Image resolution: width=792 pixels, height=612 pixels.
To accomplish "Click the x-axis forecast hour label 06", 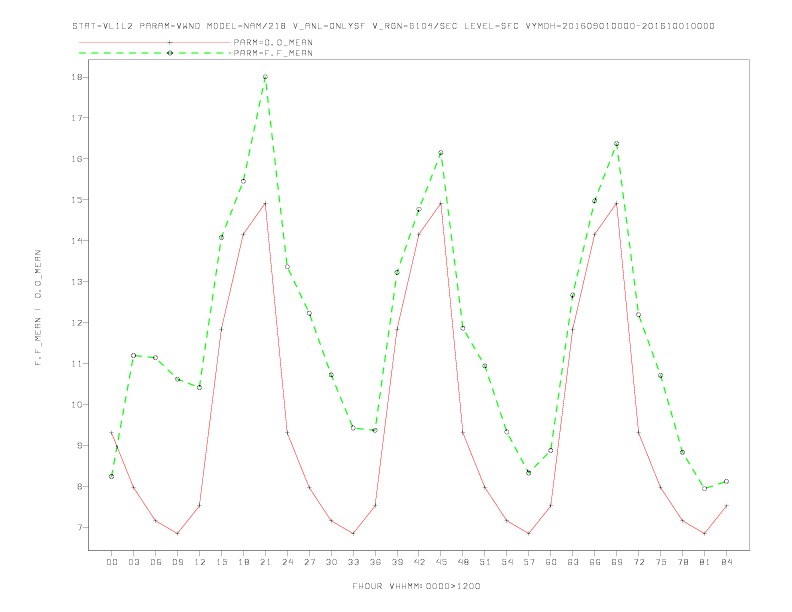I will point(156,562).
